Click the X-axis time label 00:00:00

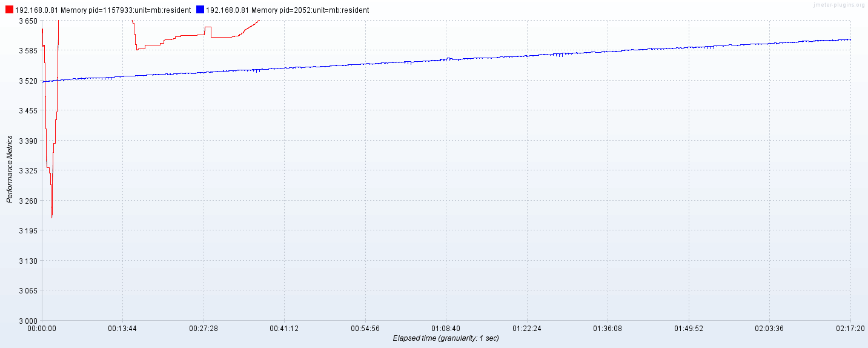(42, 329)
